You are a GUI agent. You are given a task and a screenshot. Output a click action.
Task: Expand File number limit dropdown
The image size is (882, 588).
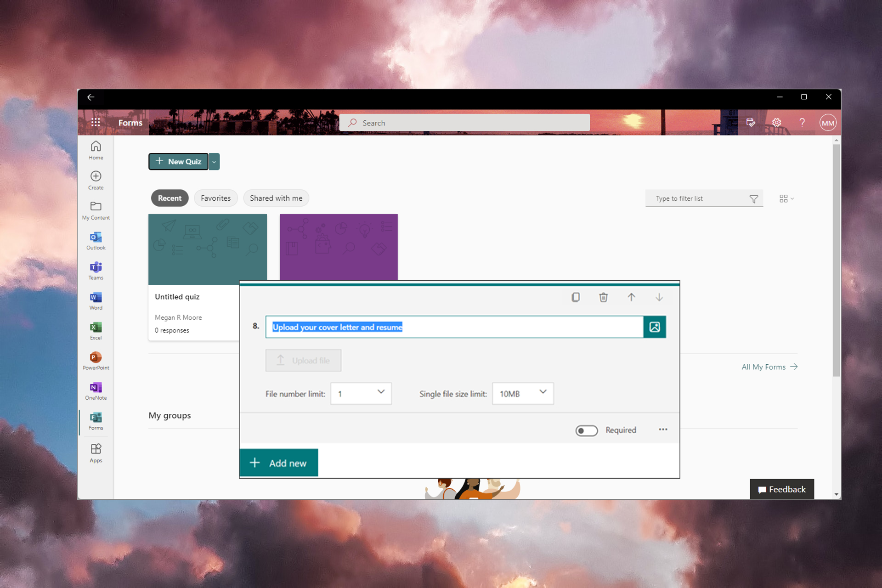pos(361,394)
